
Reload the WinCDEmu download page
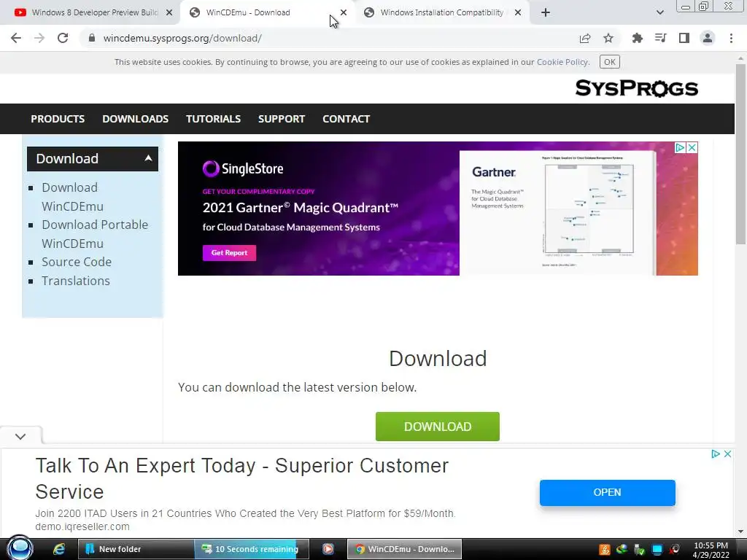click(63, 38)
